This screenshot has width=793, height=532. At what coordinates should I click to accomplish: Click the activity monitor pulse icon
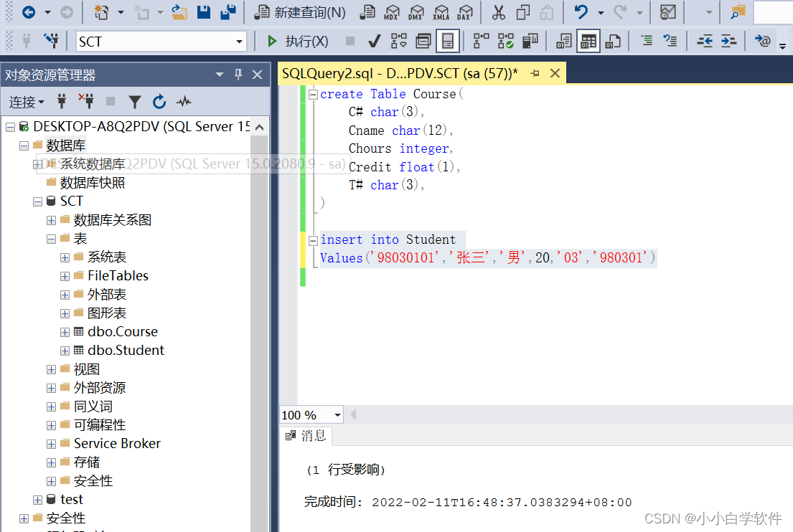pyautogui.click(x=184, y=102)
